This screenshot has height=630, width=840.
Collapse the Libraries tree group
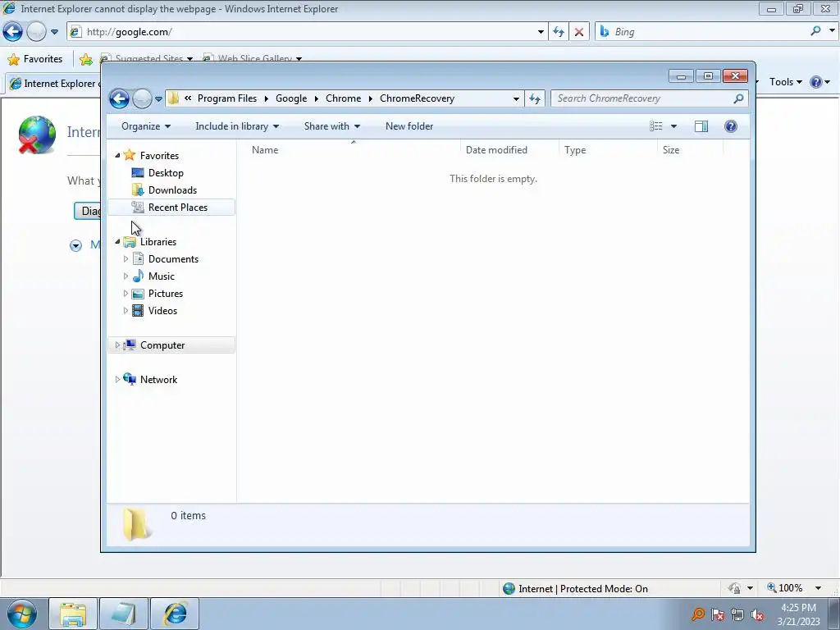click(x=117, y=242)
